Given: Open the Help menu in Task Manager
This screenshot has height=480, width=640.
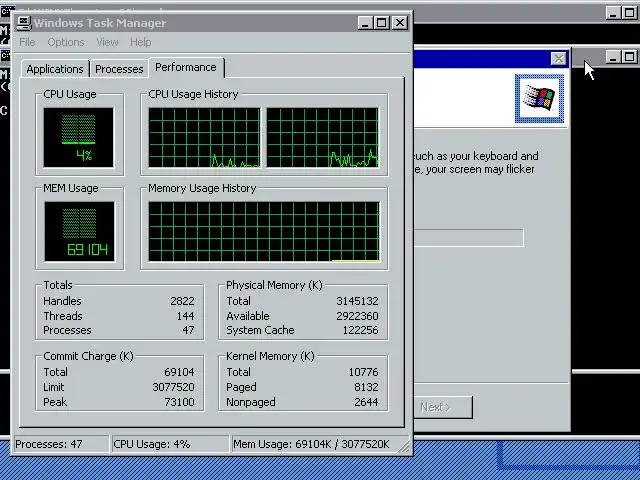Looking at the screenshot, I should click(x=140, y=42).
